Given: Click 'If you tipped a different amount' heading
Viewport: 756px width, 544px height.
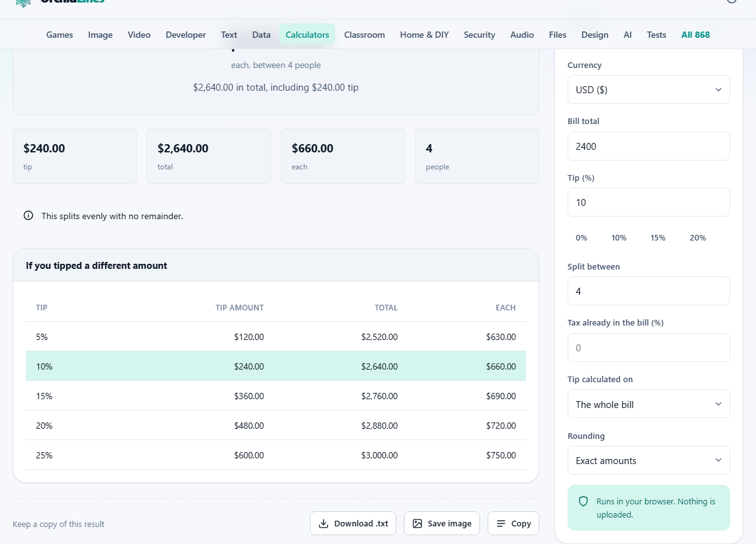Looking at the screenshot, I should click(96, 266).
